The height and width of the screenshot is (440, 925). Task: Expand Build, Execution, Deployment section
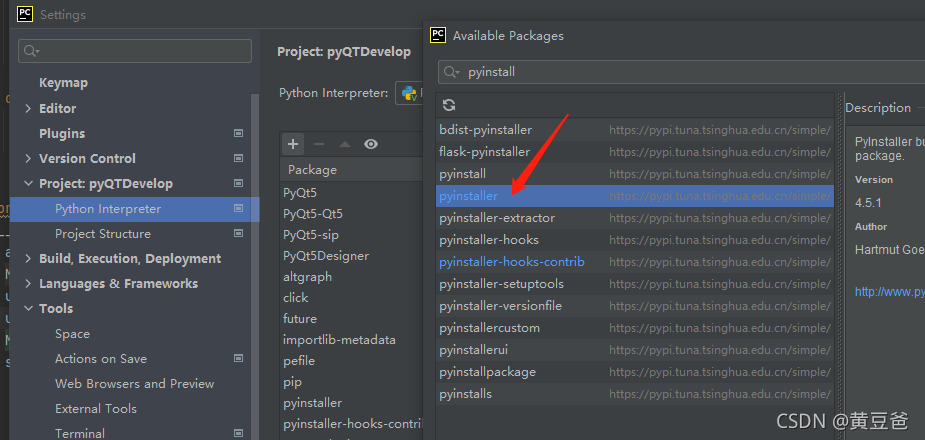[x=28, y=258]
